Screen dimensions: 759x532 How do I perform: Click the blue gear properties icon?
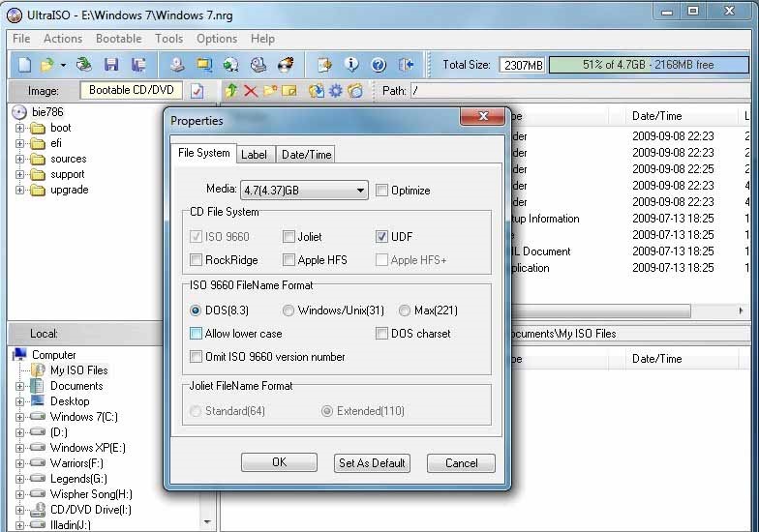(335, 91)
